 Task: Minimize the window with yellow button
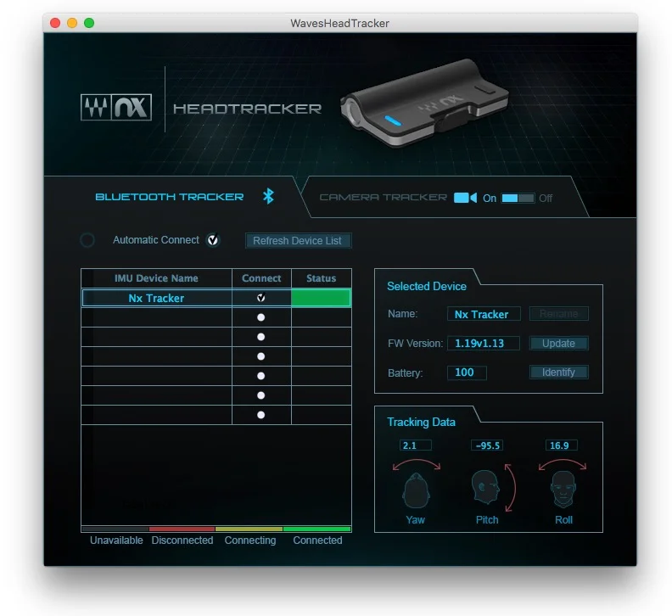[x=72, y=23]
